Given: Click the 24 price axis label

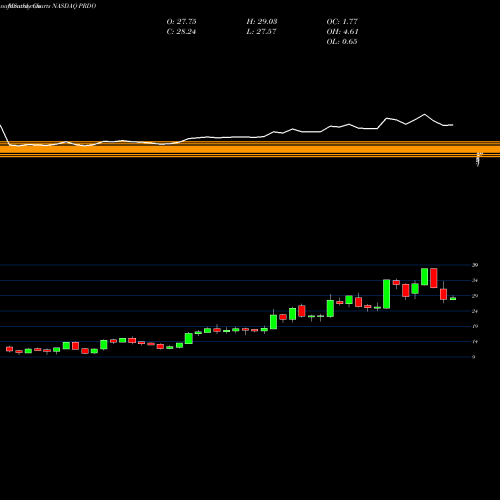Looking at the screenshot, I should 475,311.
